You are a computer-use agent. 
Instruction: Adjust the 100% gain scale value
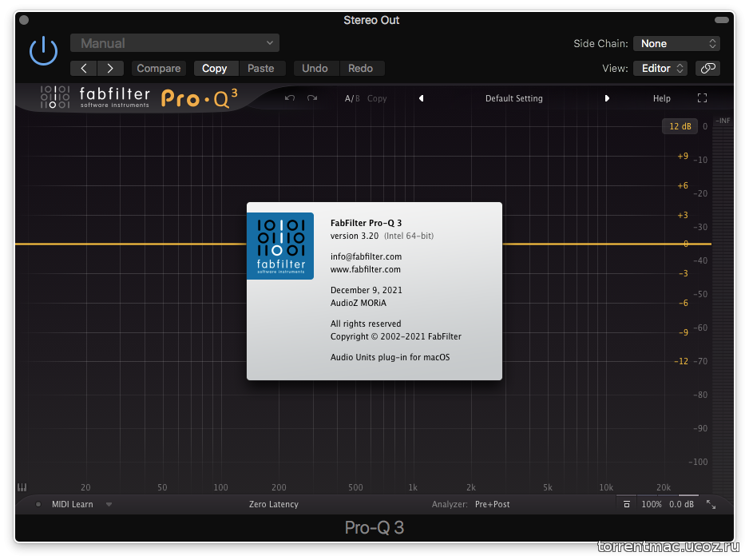pos(652,504)
